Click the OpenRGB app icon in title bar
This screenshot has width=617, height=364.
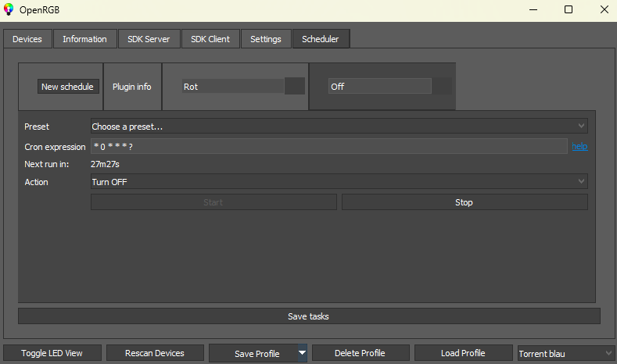9,9
